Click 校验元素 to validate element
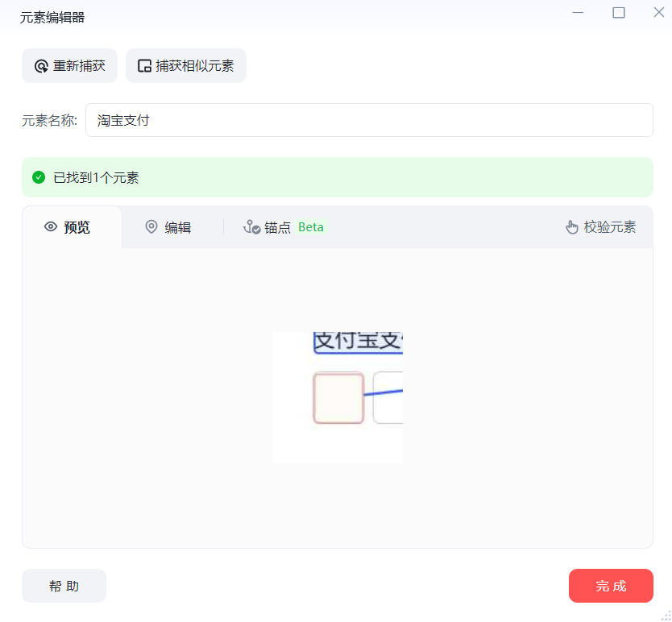Viewport: 672px width, 622px height. [x=600, y=226]
